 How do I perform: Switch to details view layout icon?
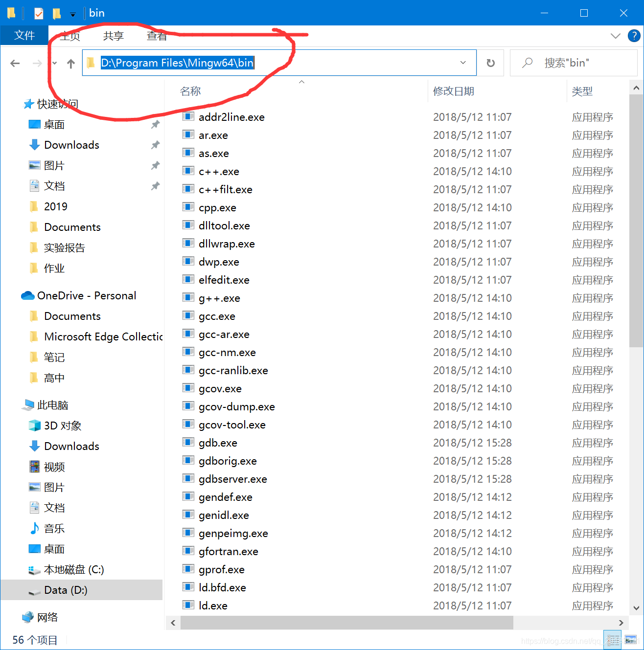point(613,640)
